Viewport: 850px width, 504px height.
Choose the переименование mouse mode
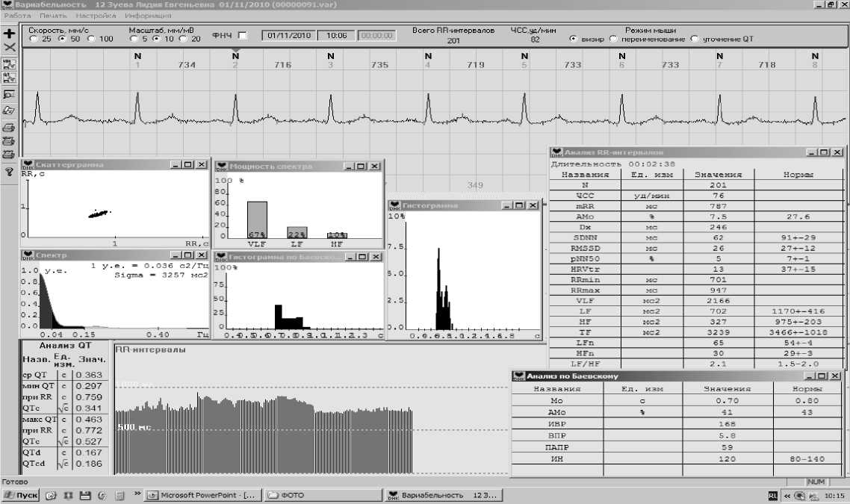tap(614, 40)
